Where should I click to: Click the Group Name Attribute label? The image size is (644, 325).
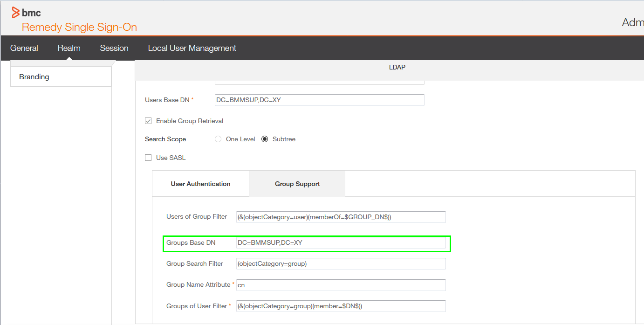point(199,284)
